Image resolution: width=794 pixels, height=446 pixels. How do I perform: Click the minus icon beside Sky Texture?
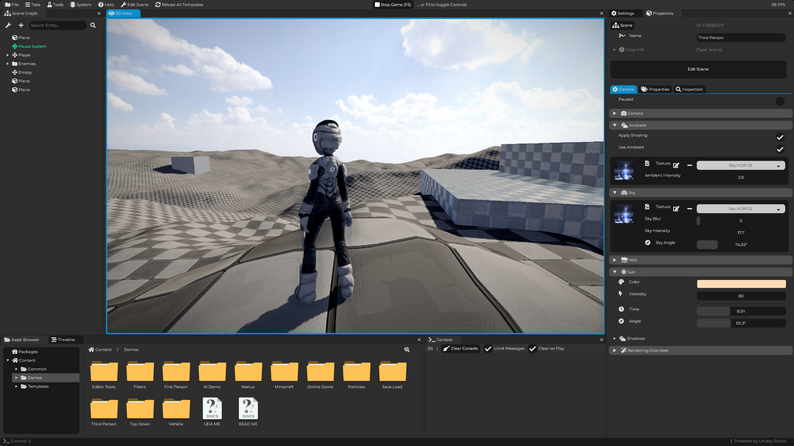[x=689, y=208]
